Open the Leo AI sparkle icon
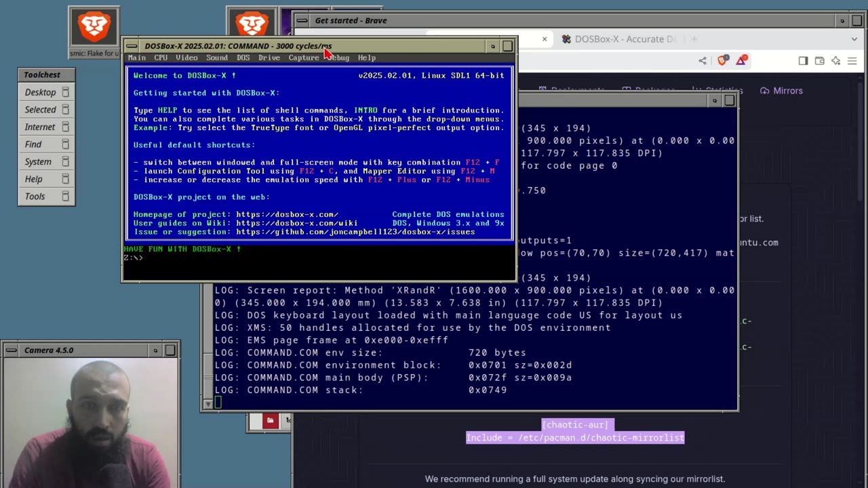 [x=835, y=60]
